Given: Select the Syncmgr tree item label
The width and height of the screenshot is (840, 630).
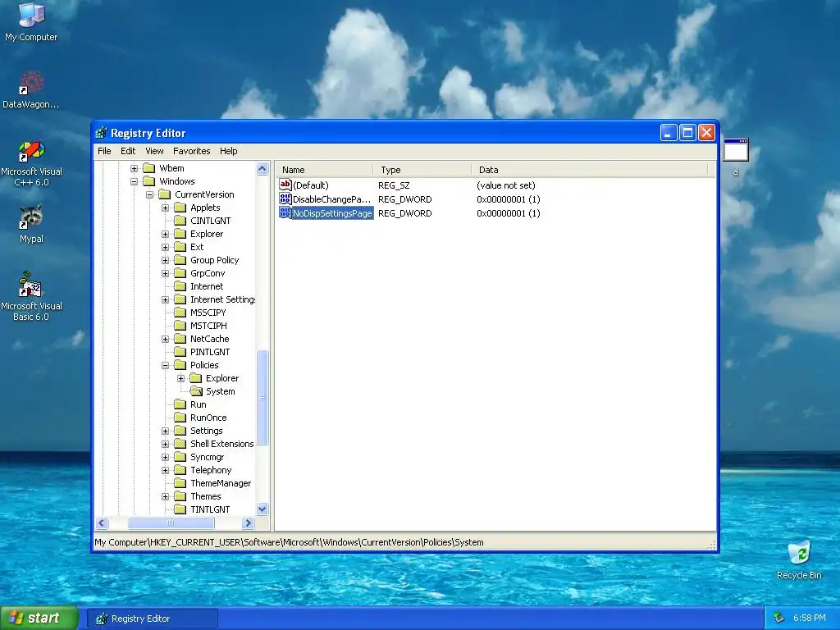Looking at the screenshot, I should point(207,457).
